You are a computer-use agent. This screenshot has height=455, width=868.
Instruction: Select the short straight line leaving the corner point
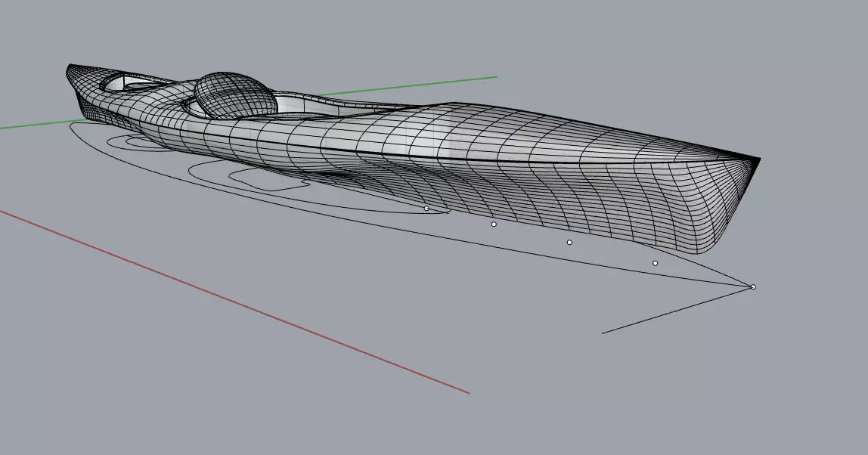[x=677, y=310]
